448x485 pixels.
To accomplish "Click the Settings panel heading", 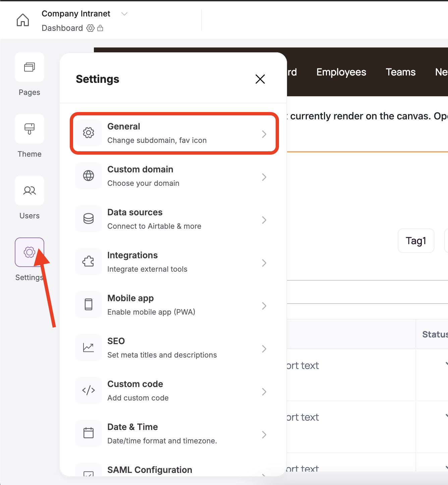I will coord(98,79).
